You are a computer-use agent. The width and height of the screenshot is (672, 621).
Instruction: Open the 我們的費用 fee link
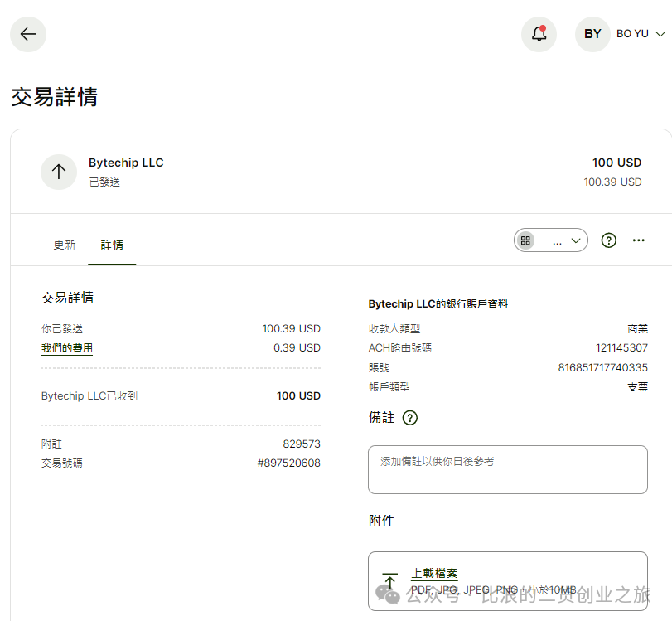[x=67, y=348]
